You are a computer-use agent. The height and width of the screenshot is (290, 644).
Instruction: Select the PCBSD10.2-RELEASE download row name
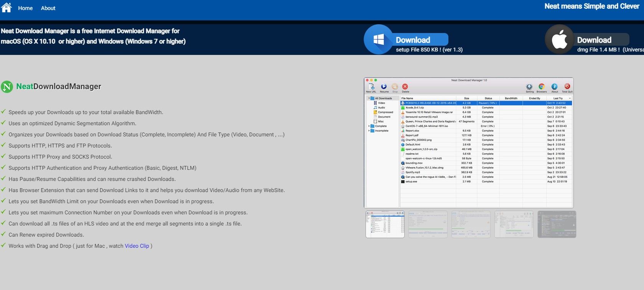pos(431,103)
